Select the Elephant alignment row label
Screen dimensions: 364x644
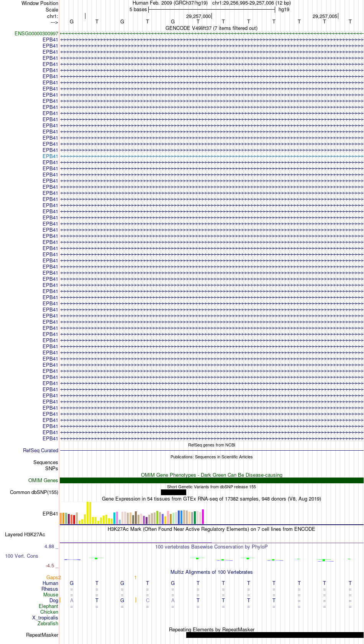(49, 606)
